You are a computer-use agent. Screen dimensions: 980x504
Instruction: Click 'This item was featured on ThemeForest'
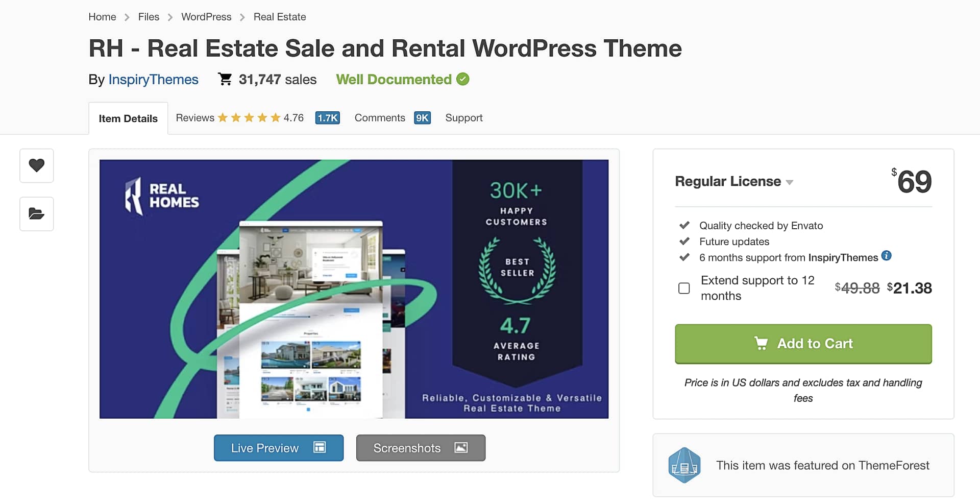pos(822,465)
